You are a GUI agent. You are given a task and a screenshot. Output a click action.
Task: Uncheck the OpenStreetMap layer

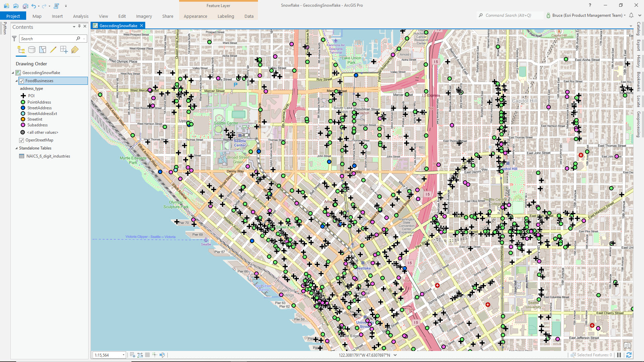point(21,140)
